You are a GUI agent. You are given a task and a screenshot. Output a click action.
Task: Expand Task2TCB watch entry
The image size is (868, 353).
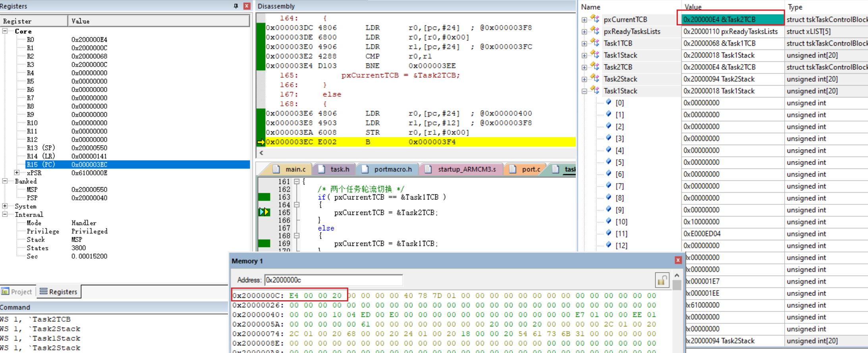click(584, 67)
